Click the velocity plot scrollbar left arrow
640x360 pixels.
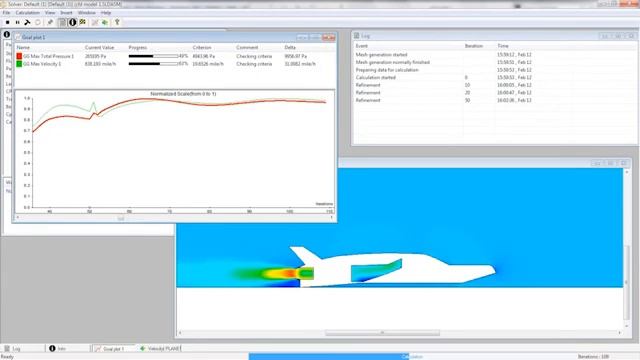[x=180, y=333]
